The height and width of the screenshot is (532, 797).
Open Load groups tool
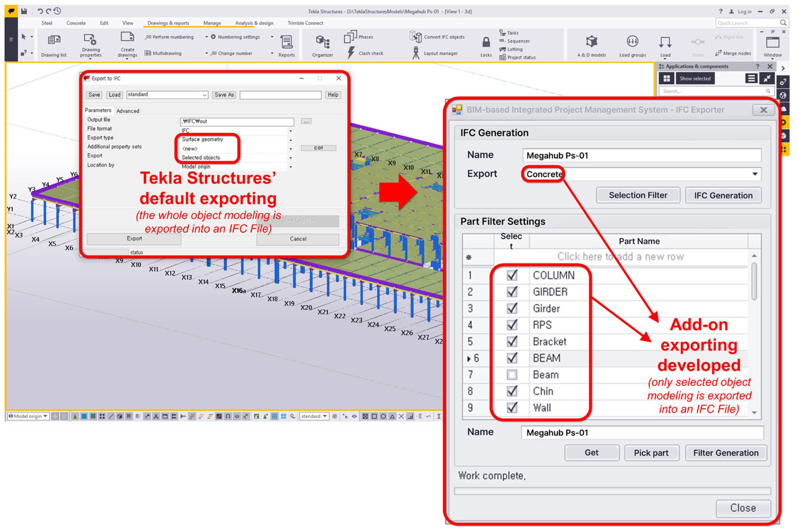click(632, 42)
